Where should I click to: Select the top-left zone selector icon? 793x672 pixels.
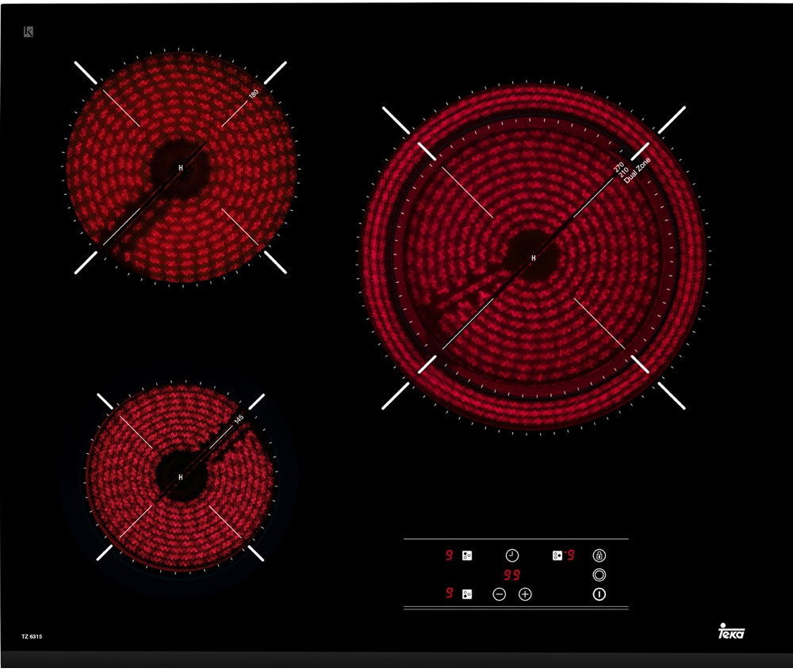pos(467,556)
